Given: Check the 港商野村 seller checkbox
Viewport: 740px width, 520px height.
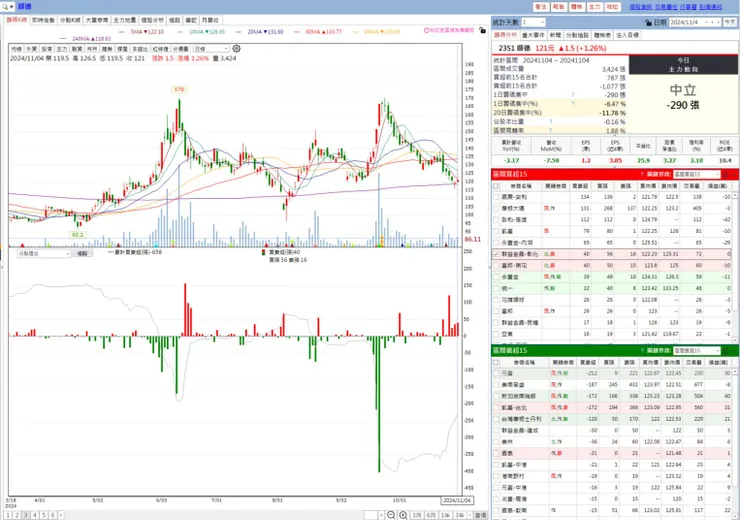Looking at the screenshot, I should (x=496, y=476).
